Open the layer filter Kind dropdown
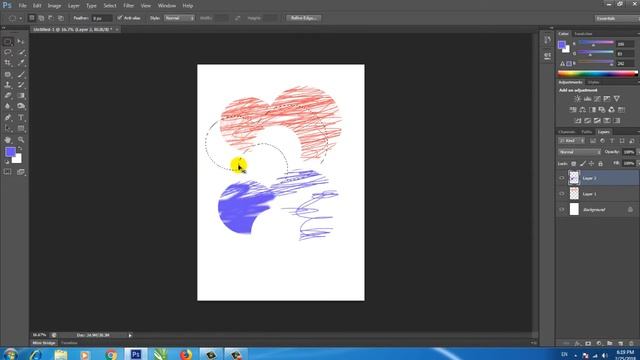This screenshot has height=360, width=640. 571,141
